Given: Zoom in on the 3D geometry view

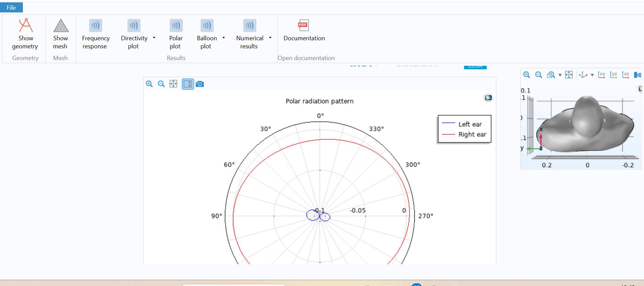Looking at the screenshot, I should [x=526, y=75].
